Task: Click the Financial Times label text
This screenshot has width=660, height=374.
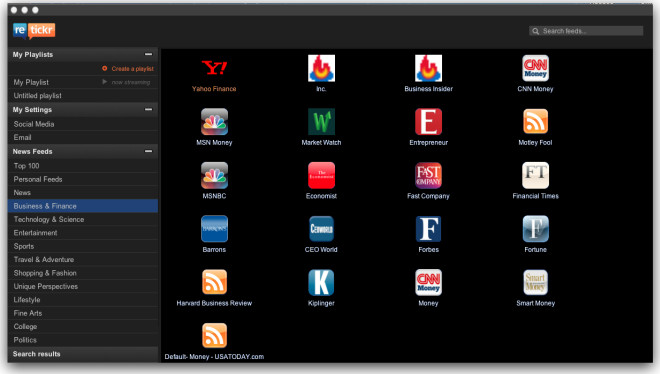Action: [x=535, y=196]
